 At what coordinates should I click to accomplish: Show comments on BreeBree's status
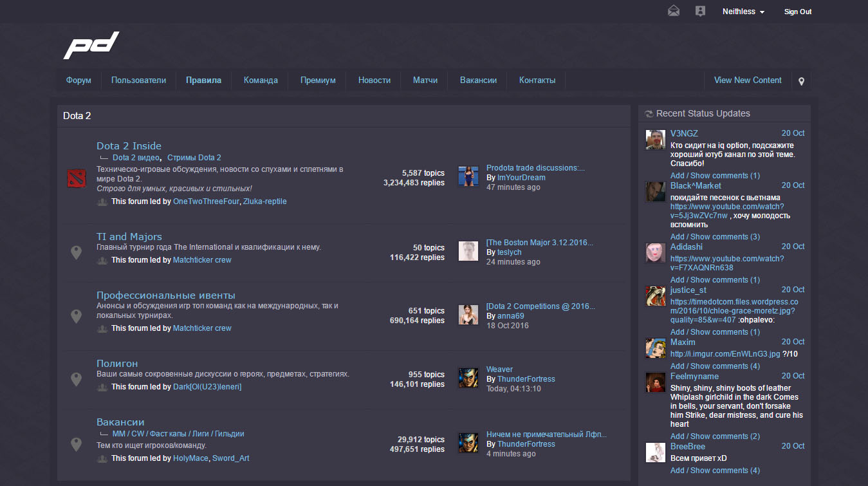pos(715,471)
